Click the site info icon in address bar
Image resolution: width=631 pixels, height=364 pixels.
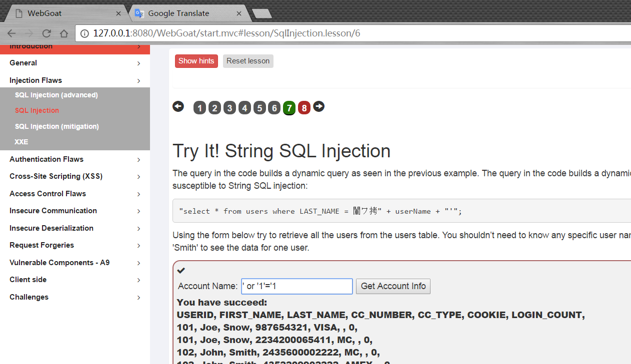coord(84,33)
